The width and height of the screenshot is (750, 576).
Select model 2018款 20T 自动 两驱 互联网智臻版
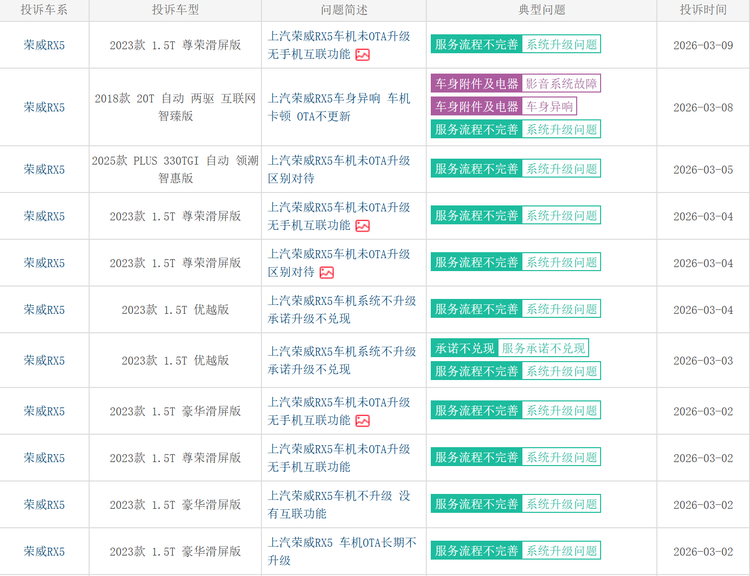pyautogui.click(x=175, y=107)
